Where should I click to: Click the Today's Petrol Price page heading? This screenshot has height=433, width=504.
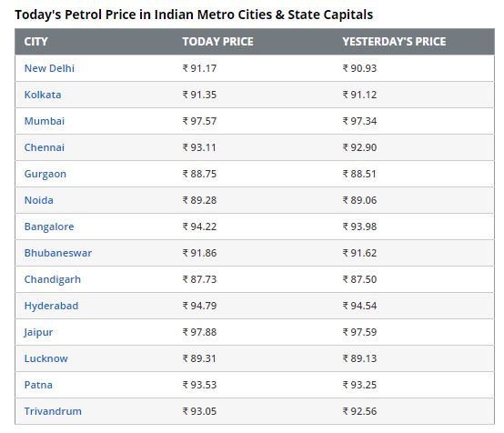(194, 15)
